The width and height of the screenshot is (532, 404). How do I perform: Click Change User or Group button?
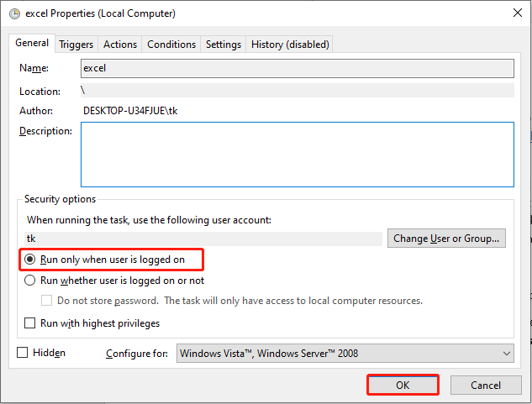point(446,239)
